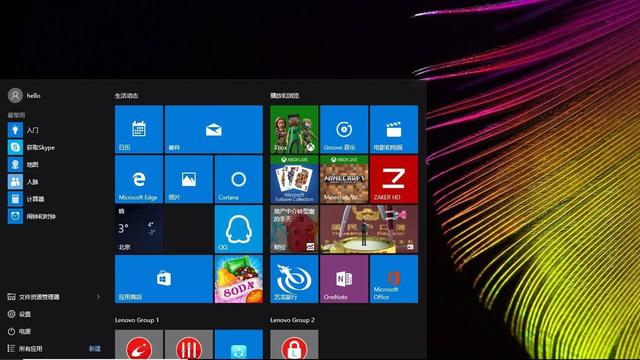Open the Calendar tile

(139, 129)
